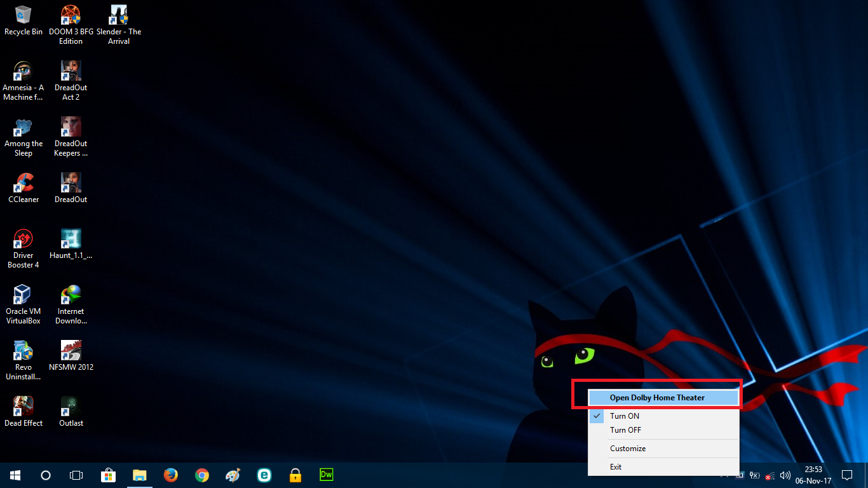Select the Slender - The Arrival shortcut

(119, 25)
